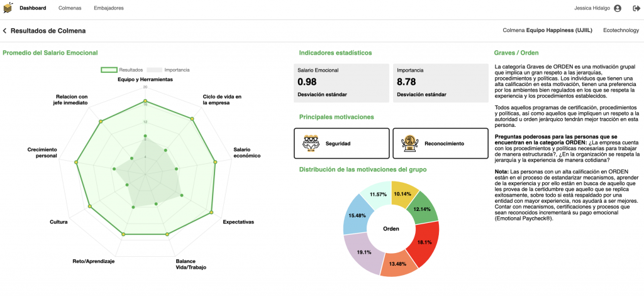The width and height of the screenshot is (644, 297).
Task: Click the Salario Emocional 0.98 indicator card
Action: [x=341, y=83]
